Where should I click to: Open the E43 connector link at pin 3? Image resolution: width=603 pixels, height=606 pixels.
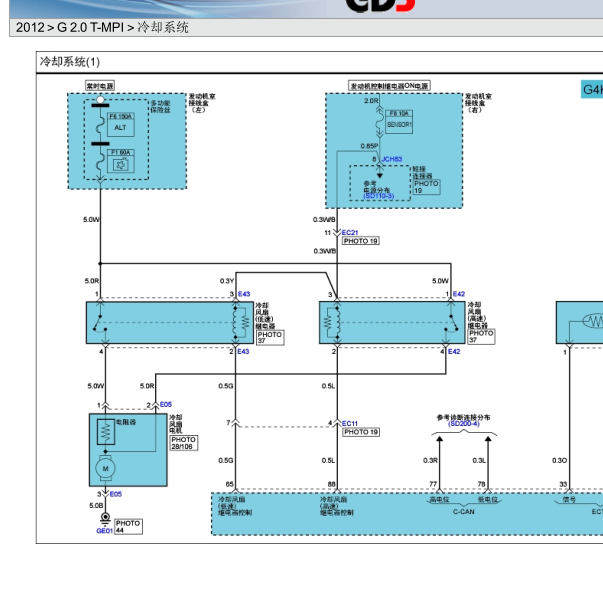click(244, 294)
